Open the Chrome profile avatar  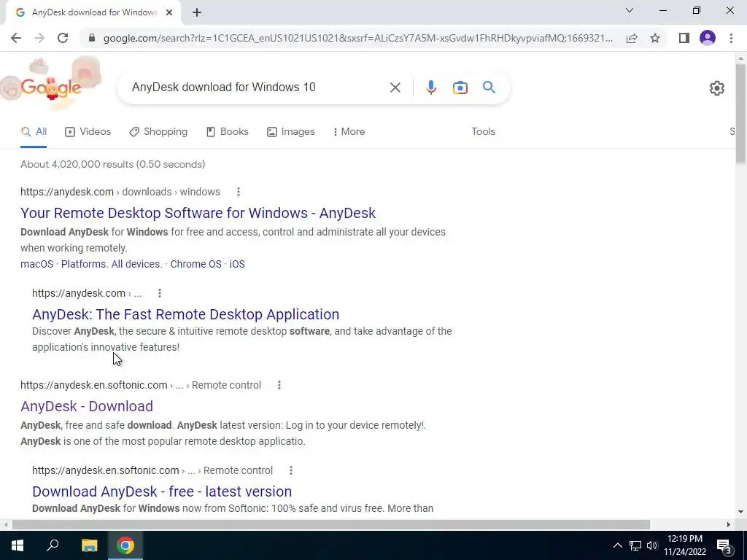pos(708,38)
